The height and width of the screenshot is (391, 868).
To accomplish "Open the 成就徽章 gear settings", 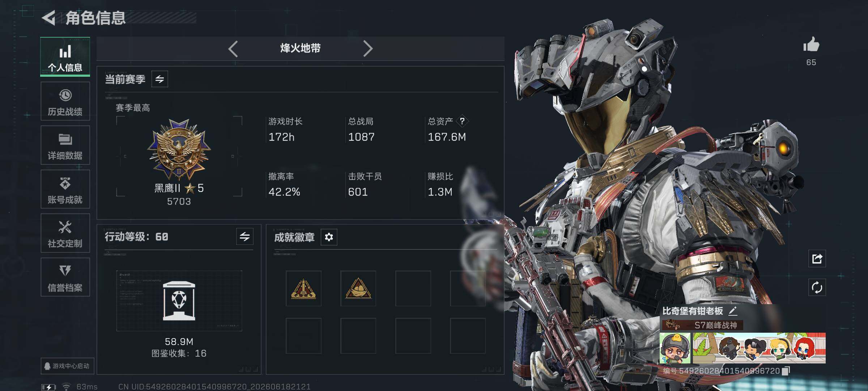I will (x=329, y=237).
